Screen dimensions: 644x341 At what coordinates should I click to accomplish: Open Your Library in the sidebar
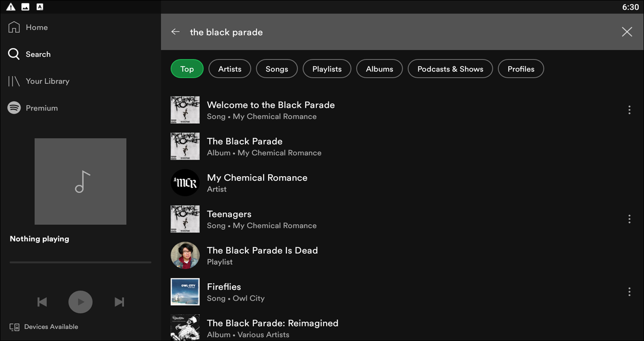(39, 81)
